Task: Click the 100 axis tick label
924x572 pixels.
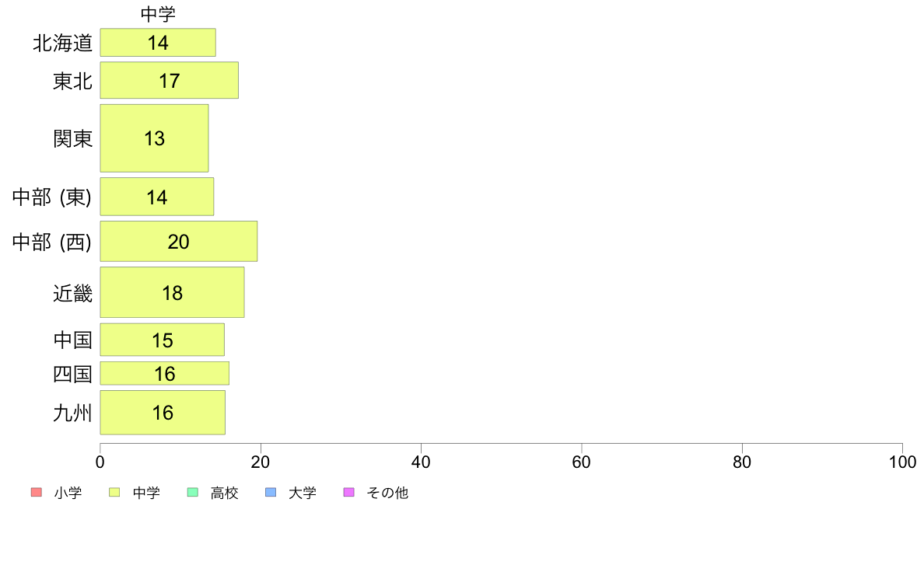Action: point(902,462)
